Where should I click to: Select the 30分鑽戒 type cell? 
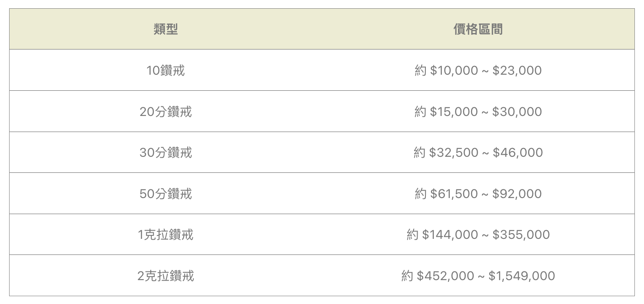tap(166, 152)
